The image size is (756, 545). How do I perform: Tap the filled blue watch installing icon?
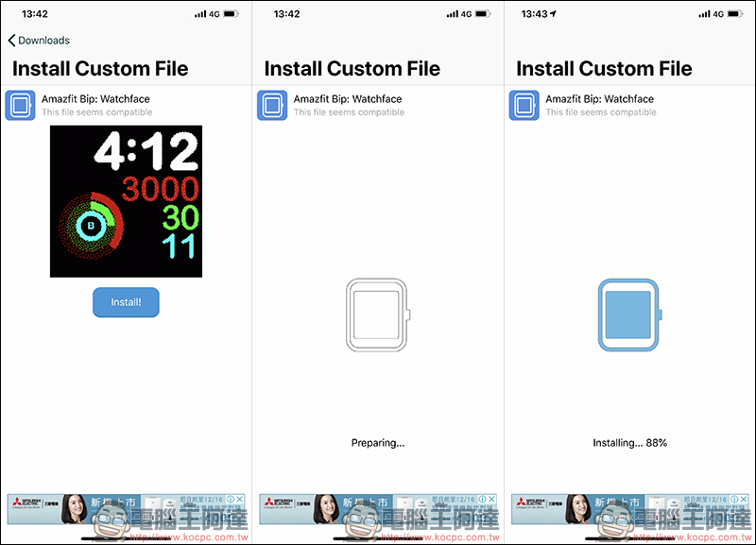(x=629, y=315)
